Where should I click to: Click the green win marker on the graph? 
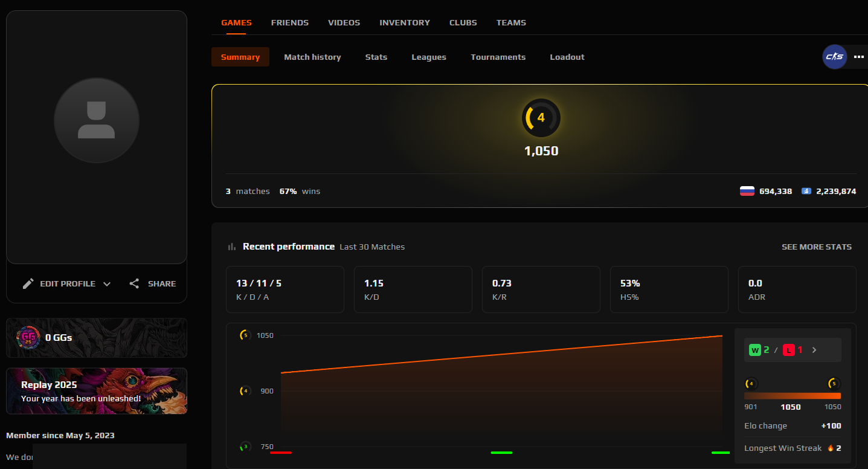coord(501,451)
